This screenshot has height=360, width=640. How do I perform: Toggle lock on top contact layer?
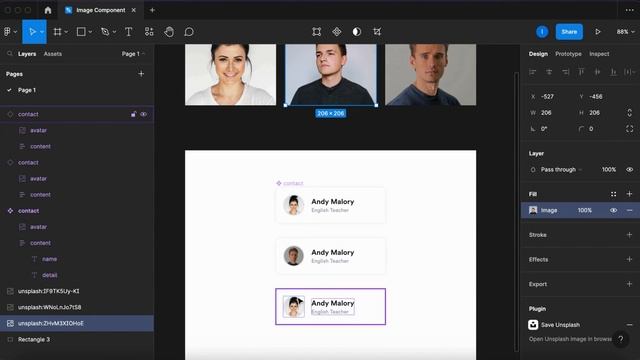click(x=133, y=114)
